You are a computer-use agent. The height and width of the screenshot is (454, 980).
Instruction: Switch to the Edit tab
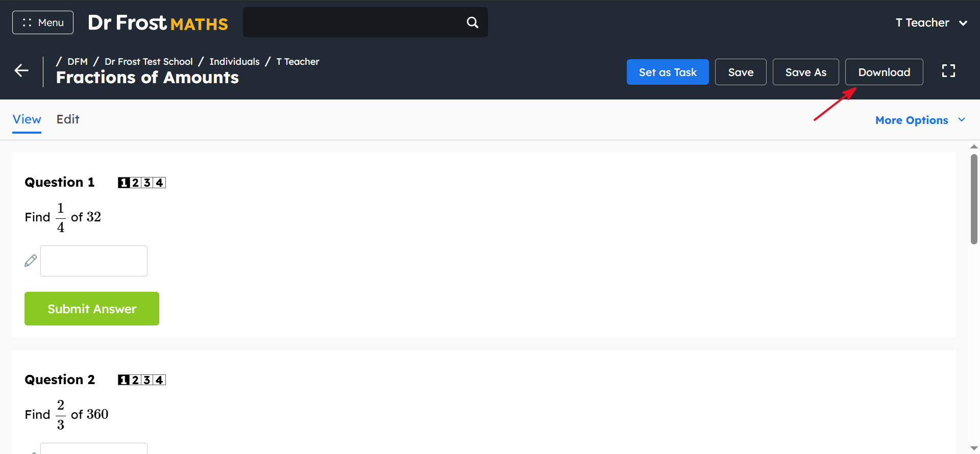point(68,119)
